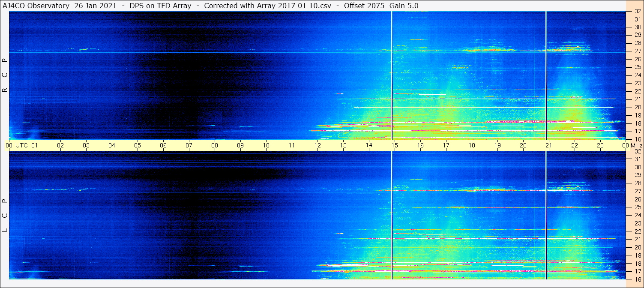Click the 16 MHz label of RCP panel

pyautogui.click(x=637, y=139)
